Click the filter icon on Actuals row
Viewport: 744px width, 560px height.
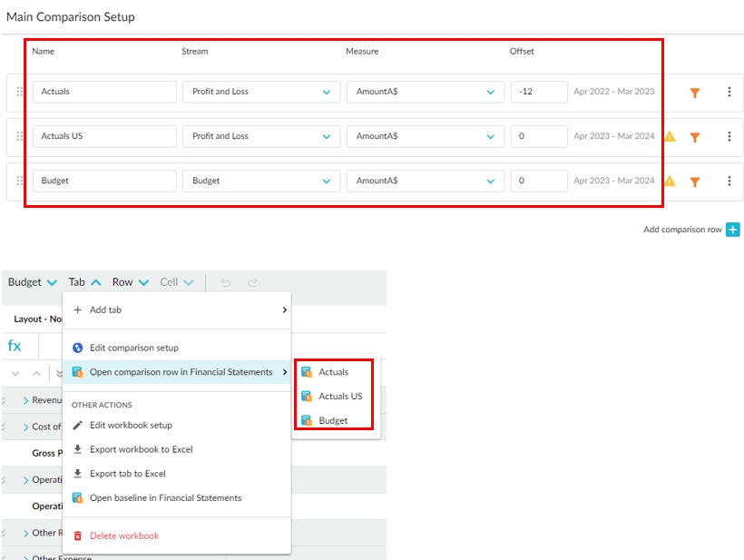(x=694, y=93)
